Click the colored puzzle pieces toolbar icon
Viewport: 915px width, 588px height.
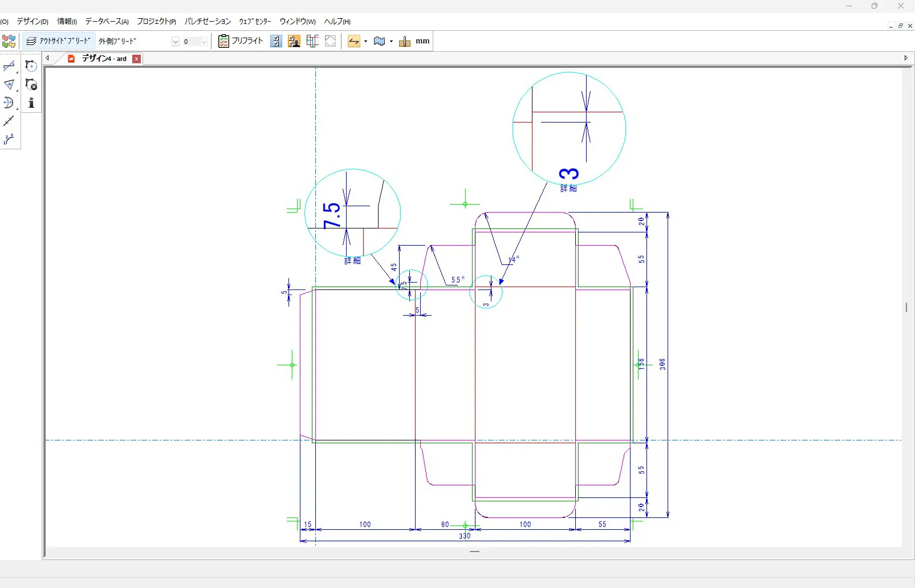(x=9, y=41)
